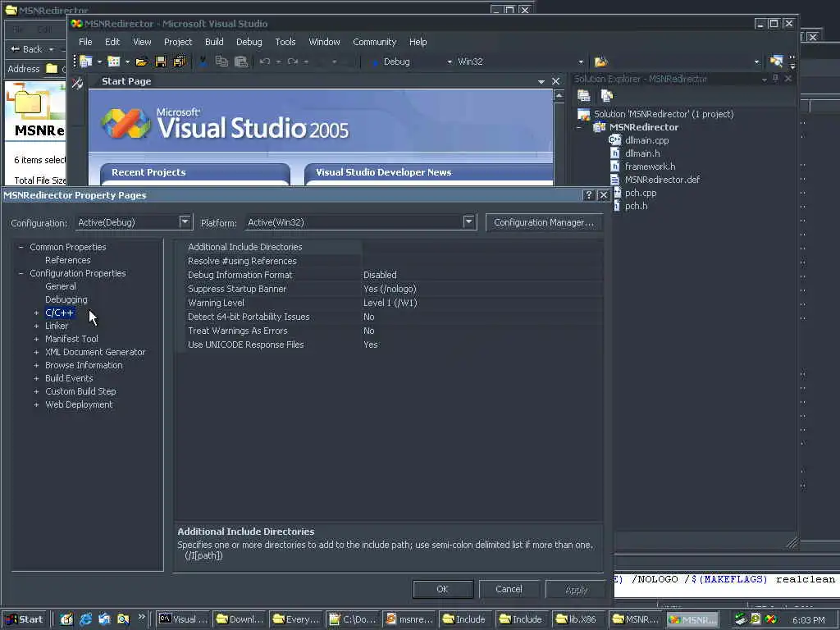
Task: Open the Build menu
Action: point(214,42)
